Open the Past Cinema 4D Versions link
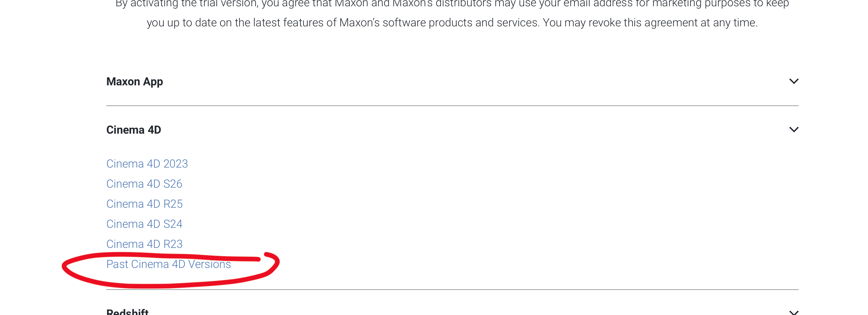868x315 pixels. tap(168, 264)
